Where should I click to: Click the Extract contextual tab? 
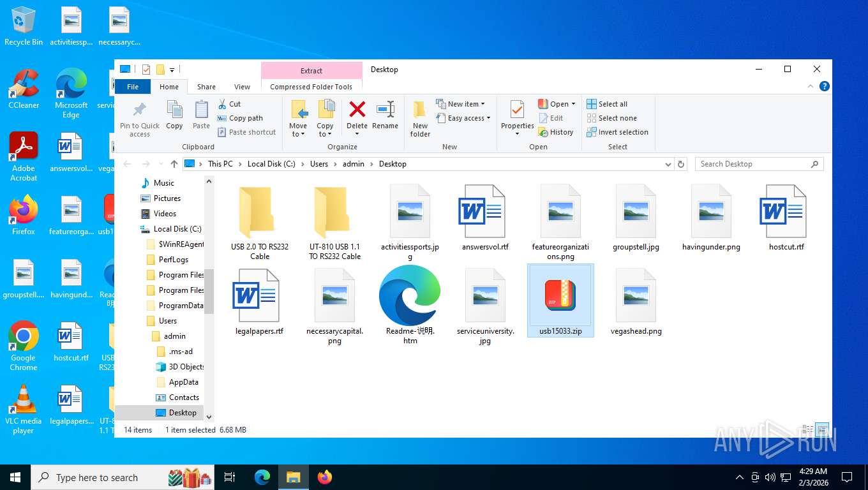pyautogui.click(x=311, y=71)
